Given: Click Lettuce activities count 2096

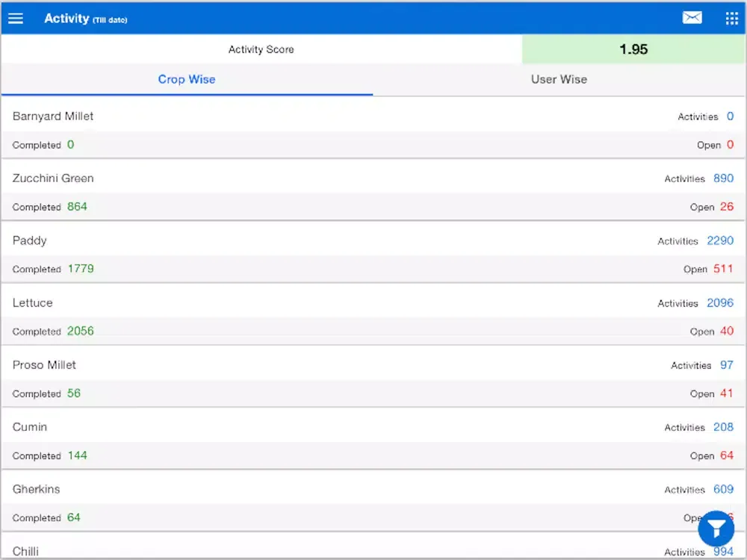Looking at the screenshot, I should (x=720, y=303).
